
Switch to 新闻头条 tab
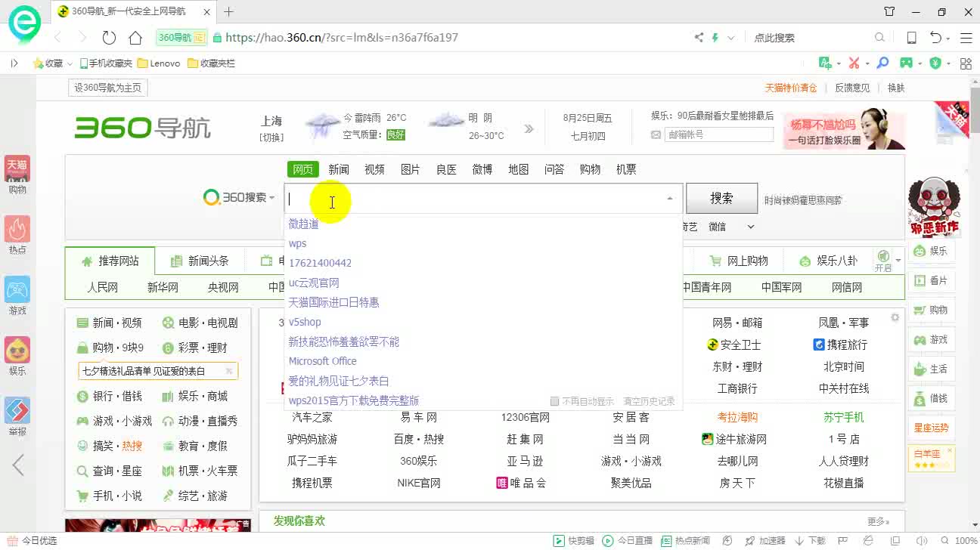click(x=200, y=261)
